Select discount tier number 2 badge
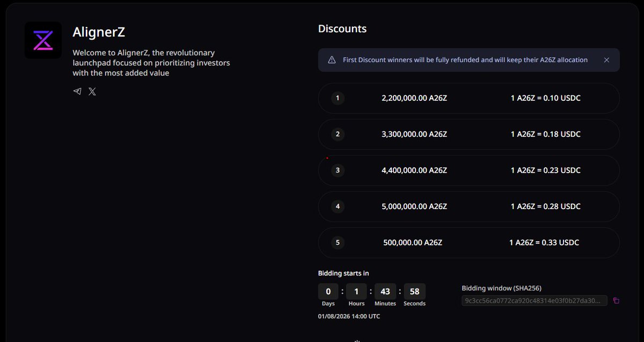Image resolution: width=644 pixels, height=342 pixels. (x=338, y=134)
